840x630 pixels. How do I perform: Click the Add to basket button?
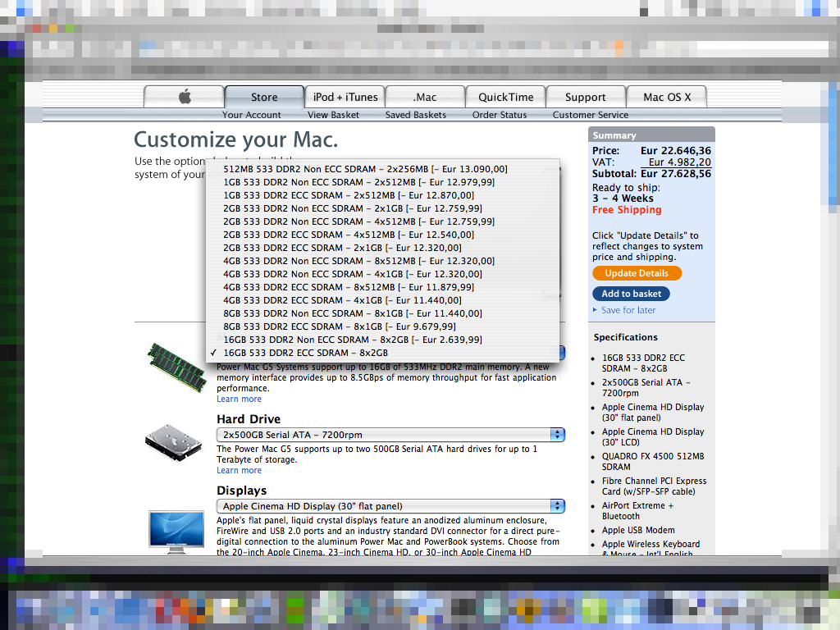[x=632, y=294]
